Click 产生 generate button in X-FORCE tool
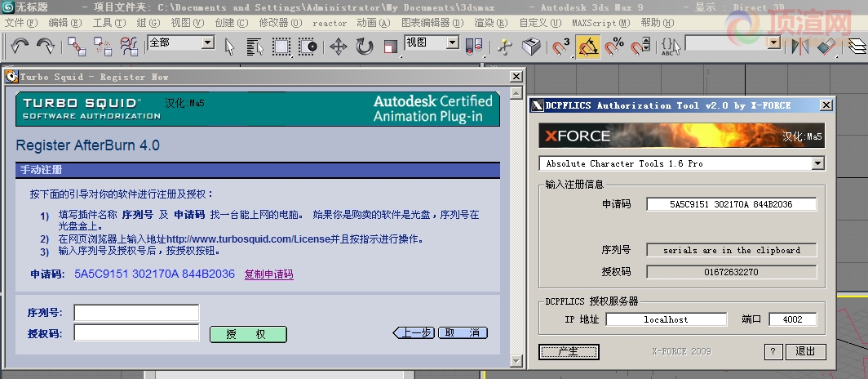Viewport: 868px width, 379px height. [569, 351]
